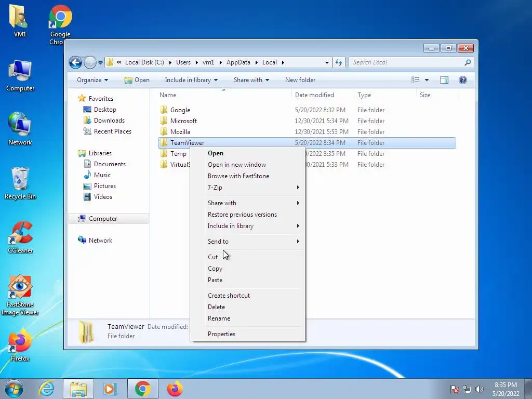Screen dimensions: 532x399
Task: Choose Create shortcut
Action: tap(248, 296)
